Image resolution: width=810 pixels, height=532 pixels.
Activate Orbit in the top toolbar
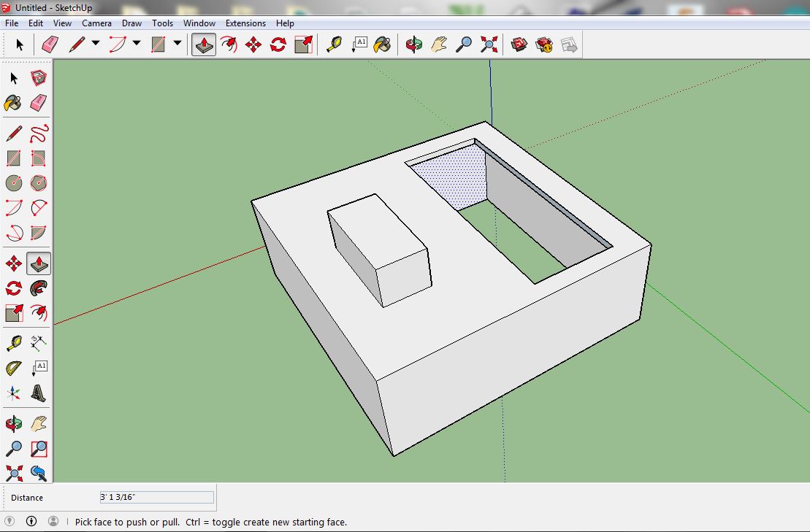(414, 45)
